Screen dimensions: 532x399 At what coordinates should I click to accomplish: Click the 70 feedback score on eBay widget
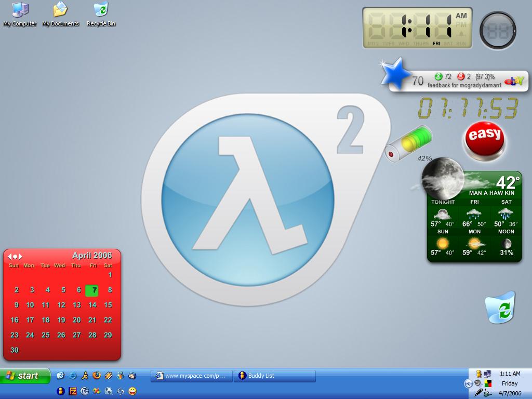tap(418, 81)
